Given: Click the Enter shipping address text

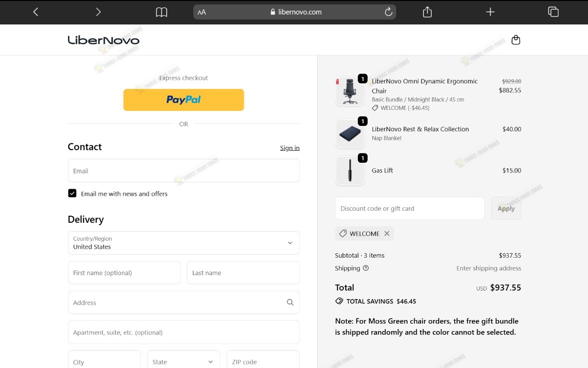Looking at the screenshot, I should pyautogui.click(x=489, y=268).
